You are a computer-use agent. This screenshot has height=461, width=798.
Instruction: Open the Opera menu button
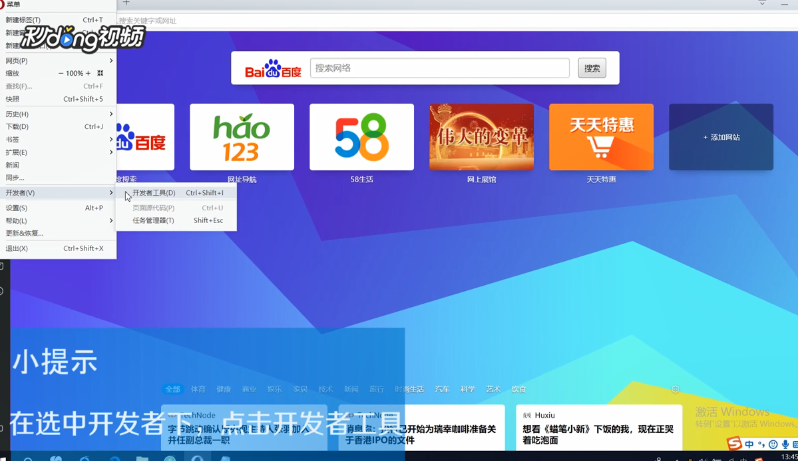pos(10,4)
